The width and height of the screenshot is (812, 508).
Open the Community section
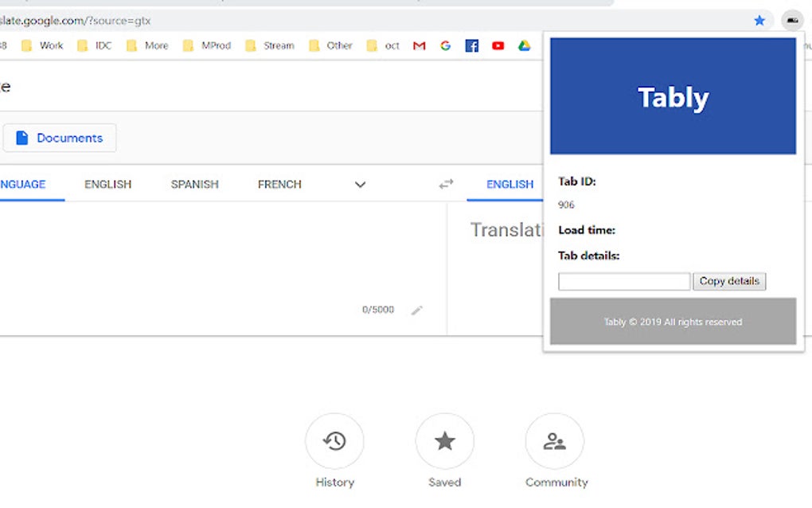(x=556, y=441)
